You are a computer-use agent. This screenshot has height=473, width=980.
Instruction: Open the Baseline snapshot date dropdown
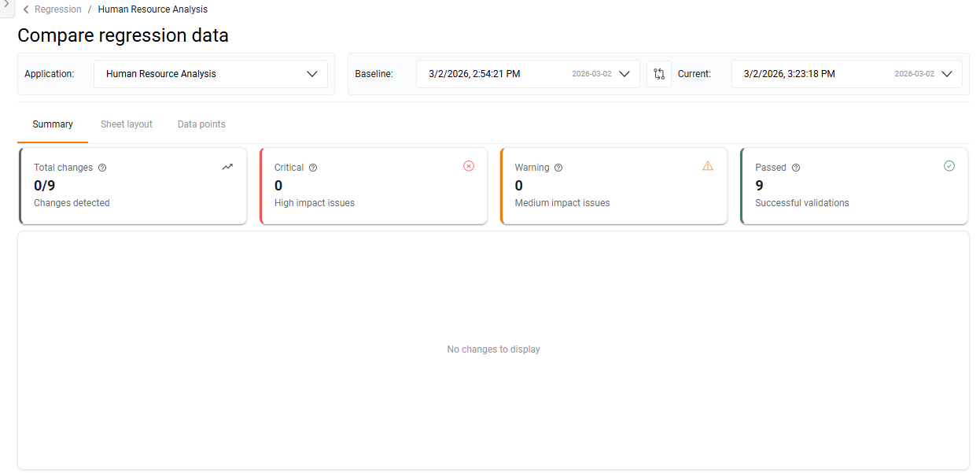coord(624,73)
